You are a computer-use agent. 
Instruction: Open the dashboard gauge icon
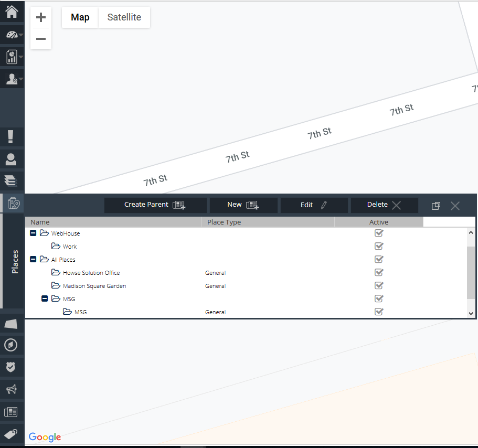12,35
